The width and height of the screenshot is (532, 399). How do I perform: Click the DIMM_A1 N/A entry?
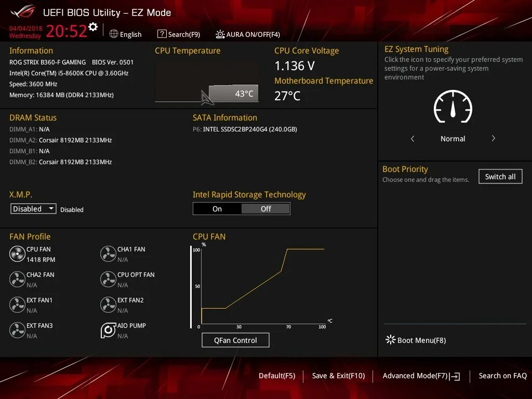[x=30, y=129]
